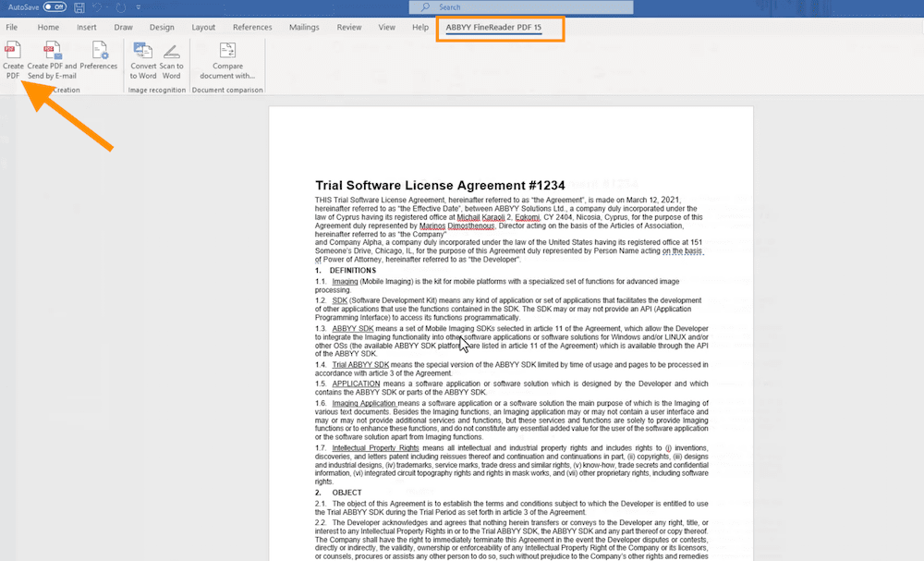
Task: Switch to the Insert tab
Action: point(87,27)
